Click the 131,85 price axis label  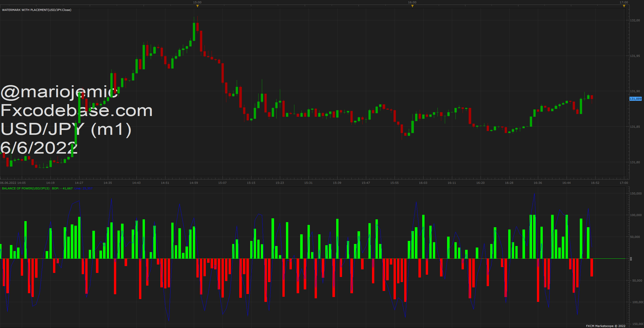[635, 127]
